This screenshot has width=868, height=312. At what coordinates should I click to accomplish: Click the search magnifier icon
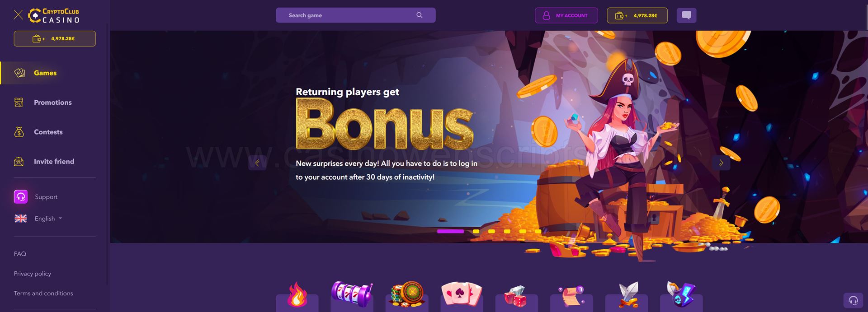[420, 15]
